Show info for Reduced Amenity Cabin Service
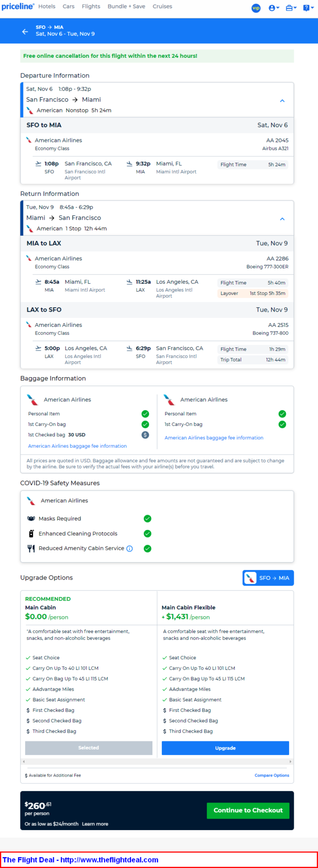This screenshot has width=318, height=868. [x=130, y=549]
